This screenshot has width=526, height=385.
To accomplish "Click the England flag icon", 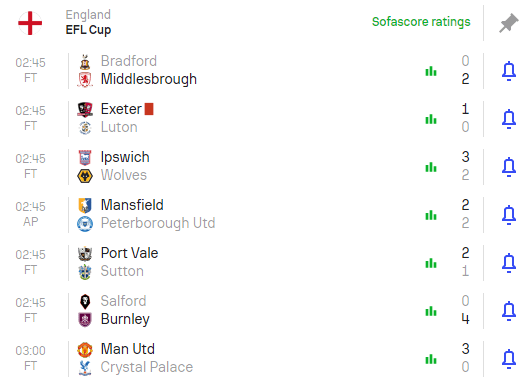I will pos(30,23).
